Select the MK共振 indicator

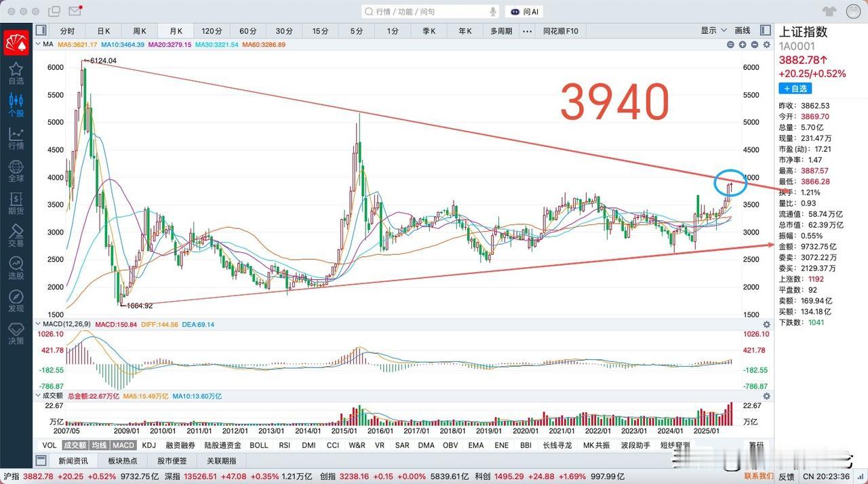point(597,445)
